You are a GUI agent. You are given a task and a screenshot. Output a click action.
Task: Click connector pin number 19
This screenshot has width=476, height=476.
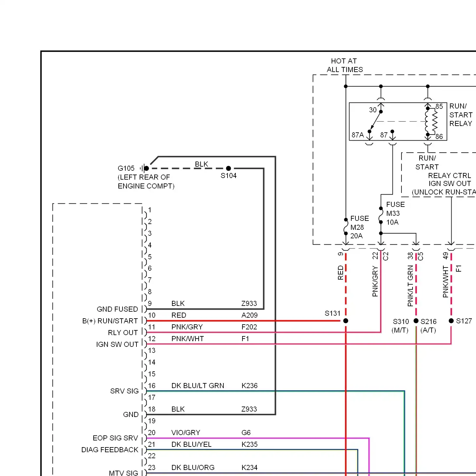pyautogui.click(x=152, y=421)
